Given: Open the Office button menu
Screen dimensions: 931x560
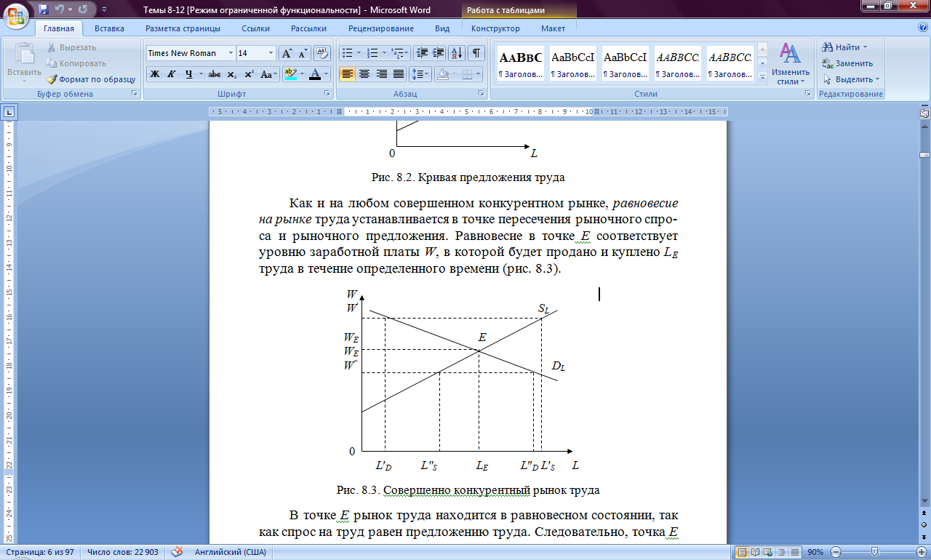Looking at the screenshot, I should [16, 15].
